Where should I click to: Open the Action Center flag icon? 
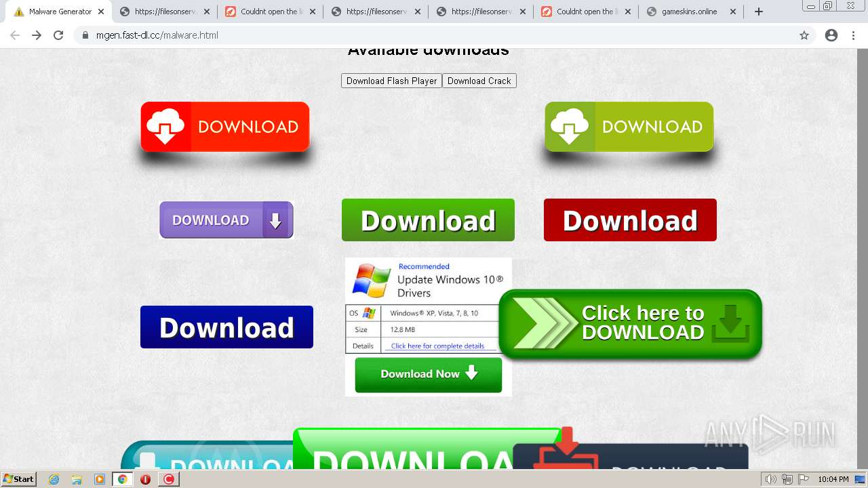[804, 479]
